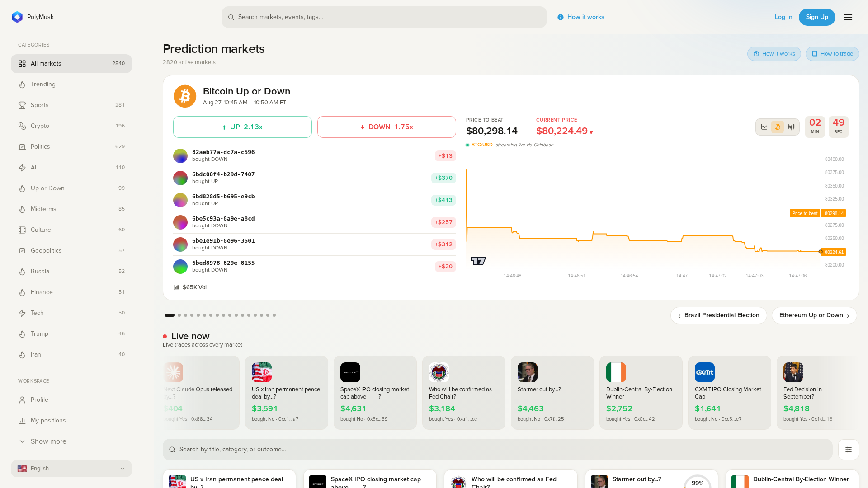Go to next Ethereum Up or Down market

click(x=814, y=315)
